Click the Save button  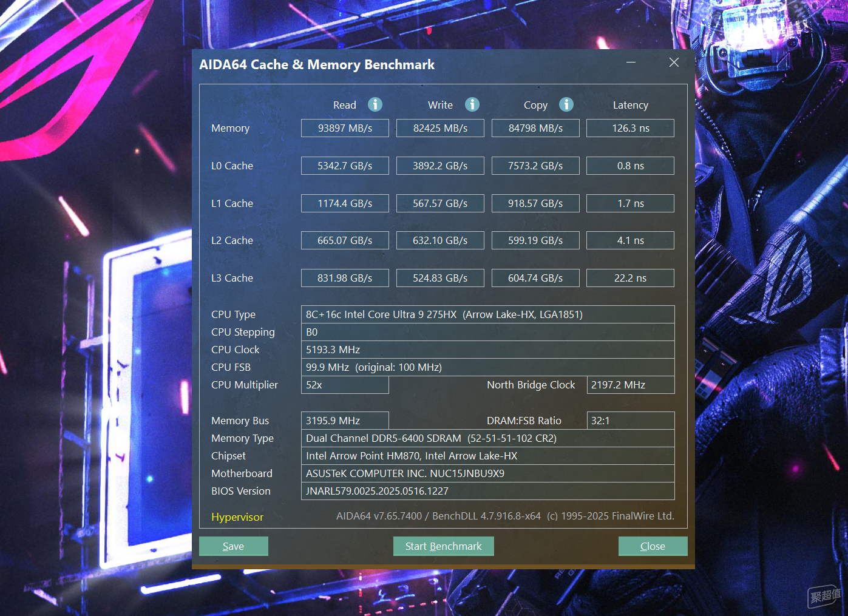click(234, 546)
